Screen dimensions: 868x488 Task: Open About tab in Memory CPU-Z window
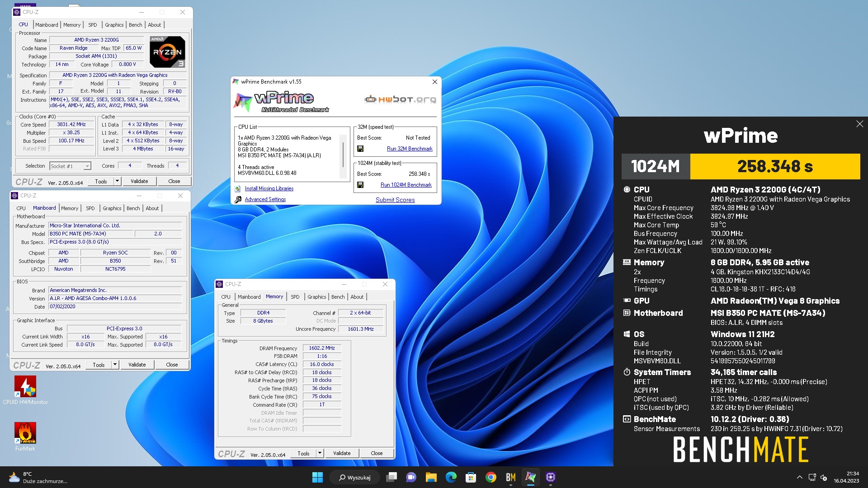357,297
